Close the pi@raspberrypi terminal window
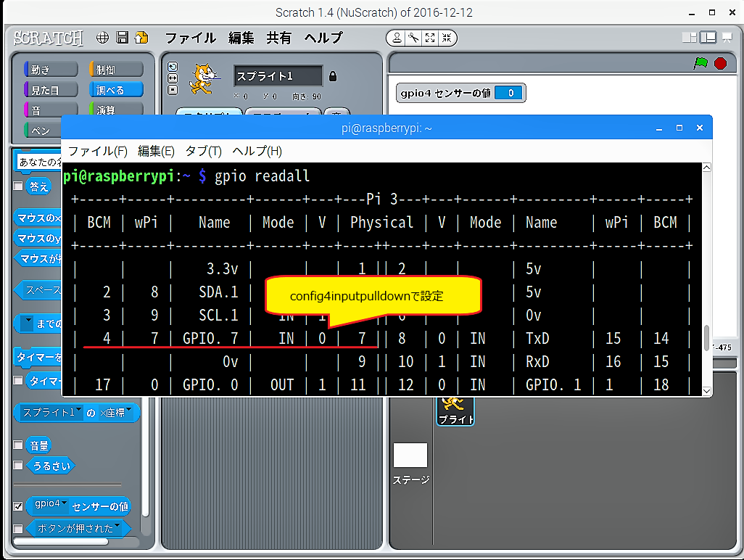 699,128
